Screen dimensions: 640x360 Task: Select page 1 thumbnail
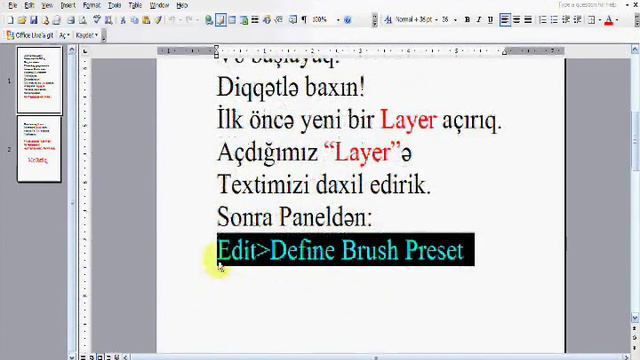39,80
